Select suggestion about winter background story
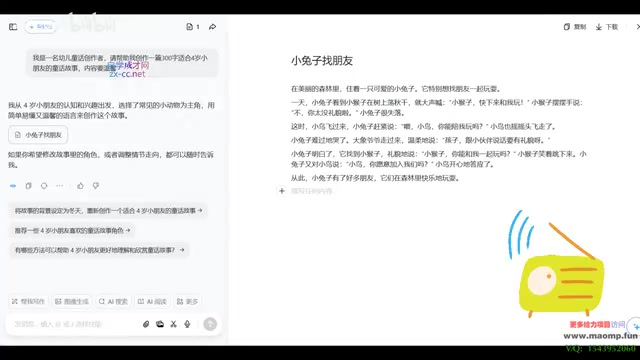 click(108, 211)
